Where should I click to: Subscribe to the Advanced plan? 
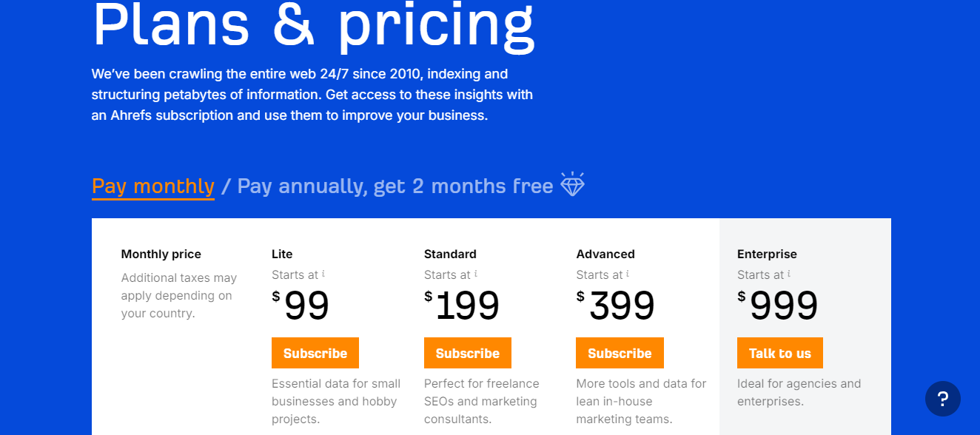620,353
